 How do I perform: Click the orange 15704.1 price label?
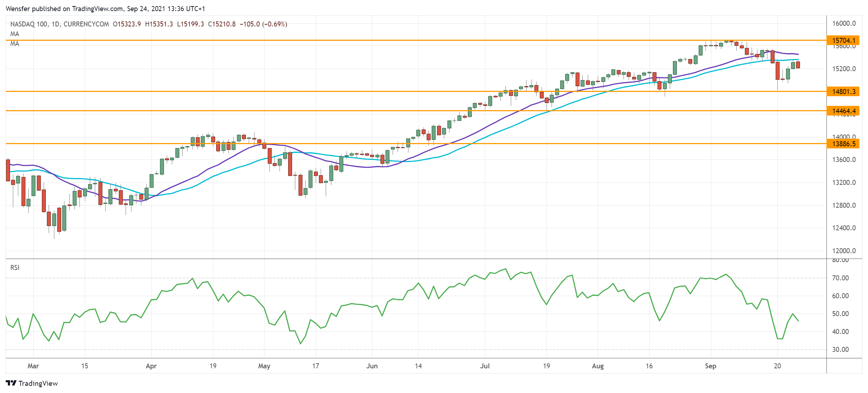[x=843, y=40]
